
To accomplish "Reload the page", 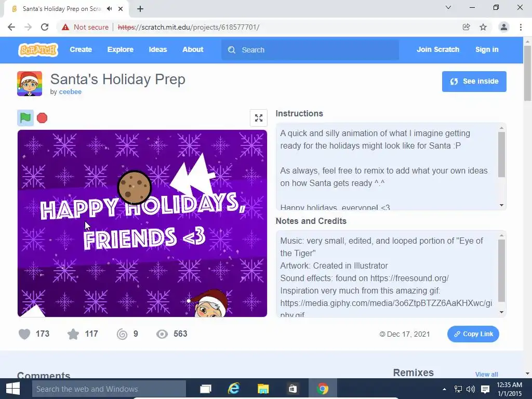I will pos(45,27).
